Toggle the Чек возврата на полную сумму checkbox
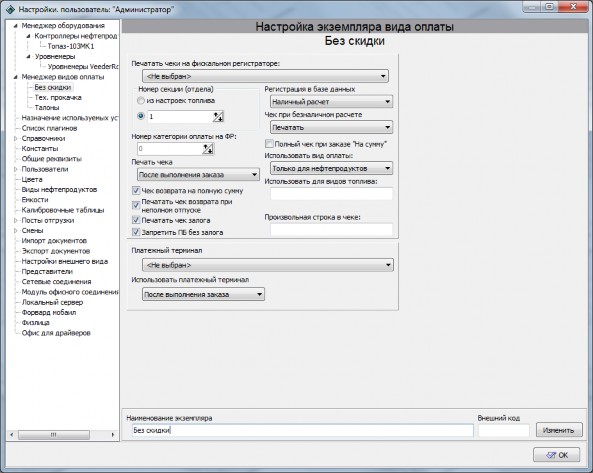This screenshot has height=473, width=593. pyautogui.click(x=136, y=191)
